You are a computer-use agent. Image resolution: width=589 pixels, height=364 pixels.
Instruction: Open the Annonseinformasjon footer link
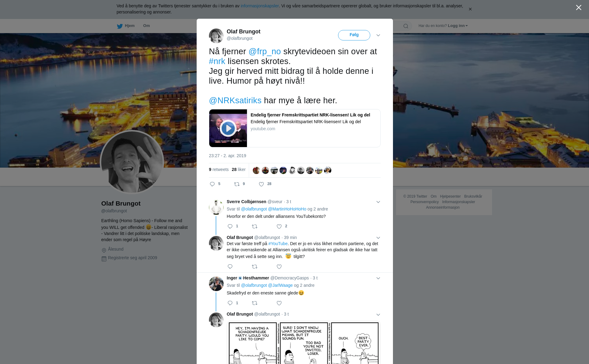(443, 207)
